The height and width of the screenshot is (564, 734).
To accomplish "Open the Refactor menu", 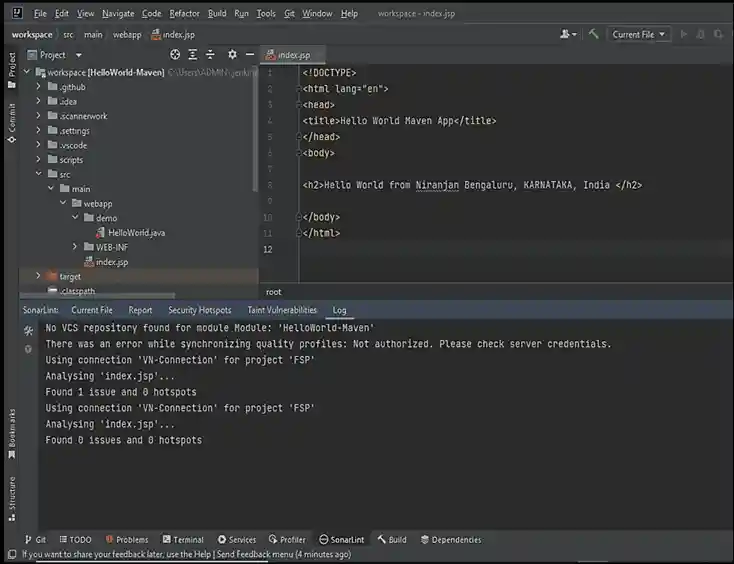I will click(x=184, y=14).
